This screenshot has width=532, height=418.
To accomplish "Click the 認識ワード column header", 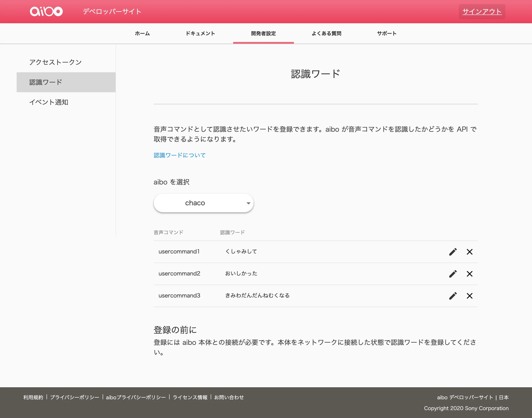I will [232, 232].
